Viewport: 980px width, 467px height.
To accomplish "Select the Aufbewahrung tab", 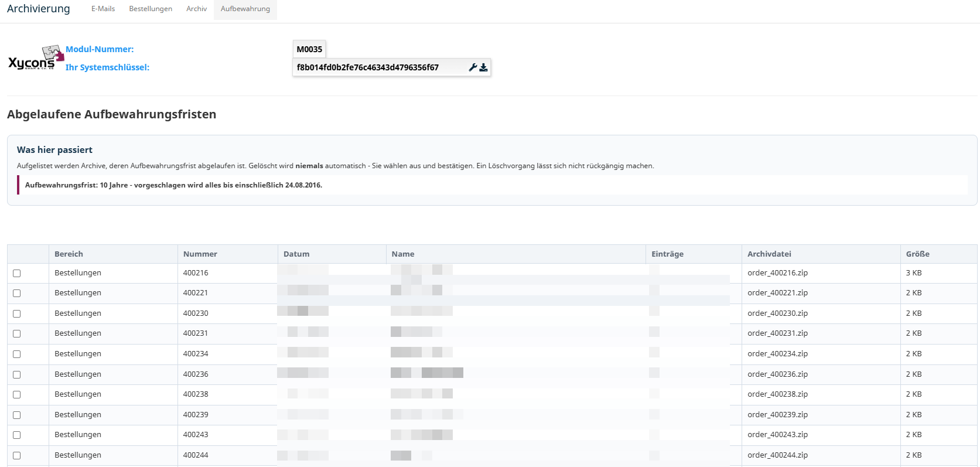I will [x=245, y=9].
